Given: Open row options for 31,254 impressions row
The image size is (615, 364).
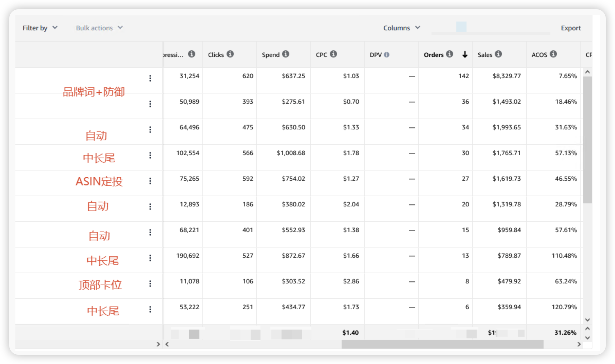Looking at the screenshot, I should tap(150, 78).
